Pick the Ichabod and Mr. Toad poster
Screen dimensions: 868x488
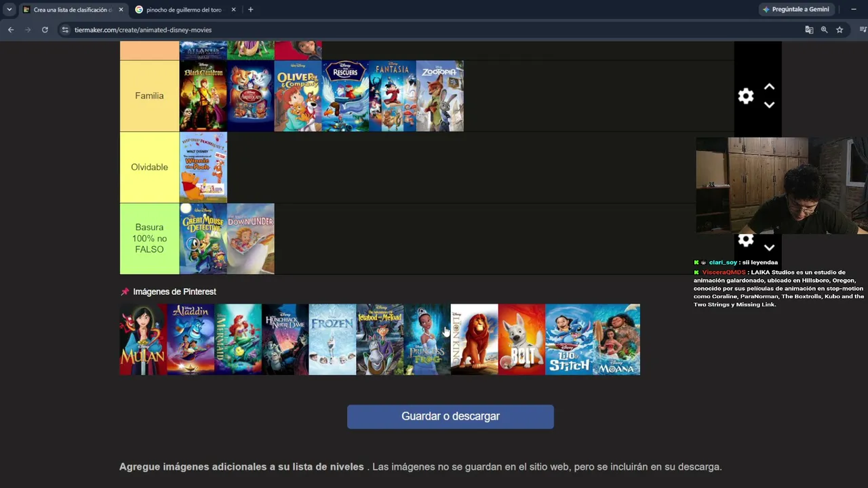coord(380,340)
